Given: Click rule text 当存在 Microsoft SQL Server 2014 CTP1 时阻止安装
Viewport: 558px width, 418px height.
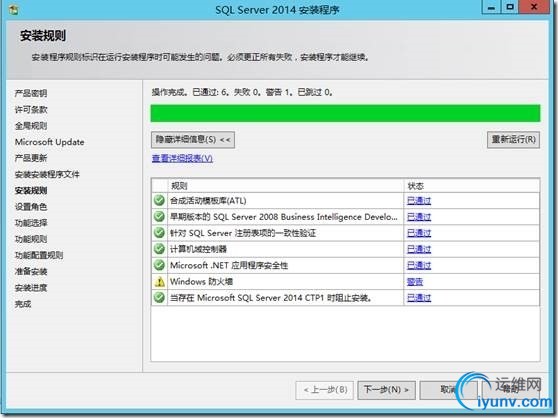Looking at the screenshot, I should pos(272,298).
